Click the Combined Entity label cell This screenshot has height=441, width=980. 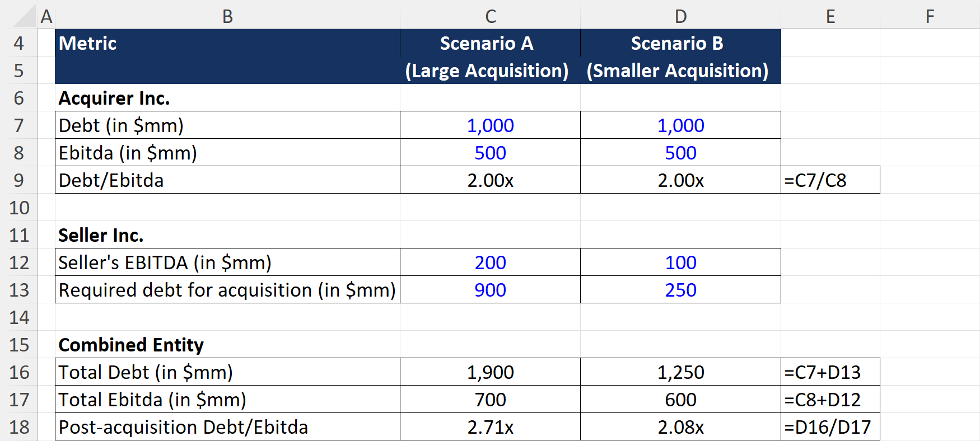point(131,345)
